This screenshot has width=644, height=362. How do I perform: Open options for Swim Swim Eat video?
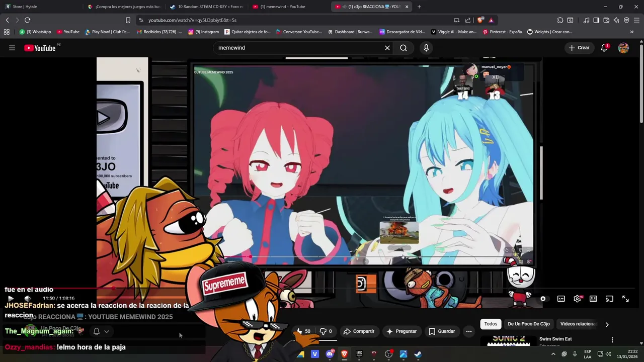coord(612,340)
